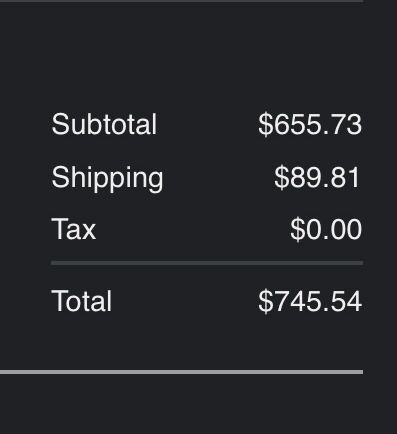Click the dollar sign of the tax amount

[297, 229]
